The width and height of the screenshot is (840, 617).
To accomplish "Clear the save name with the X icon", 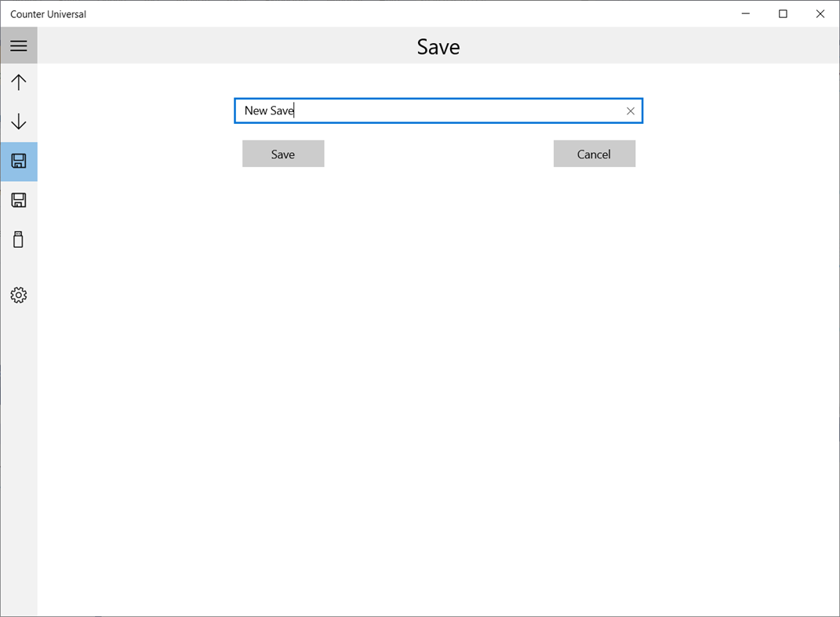I will (x=631, y=111).
